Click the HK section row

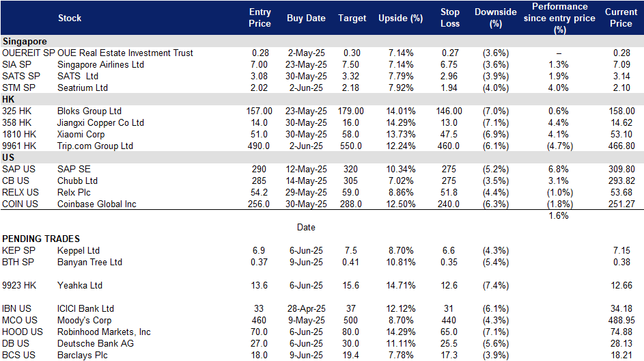click(322, 100)
